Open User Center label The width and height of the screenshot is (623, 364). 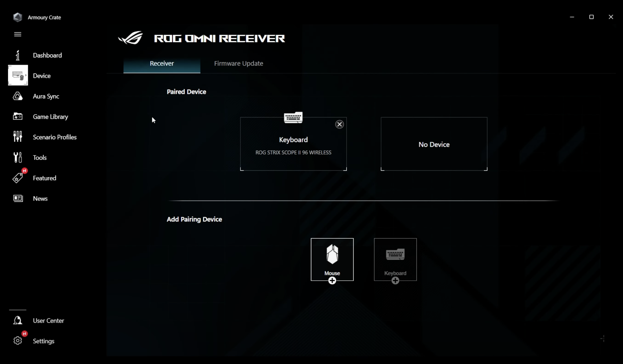pyautogui.click(x=49, y=321)
